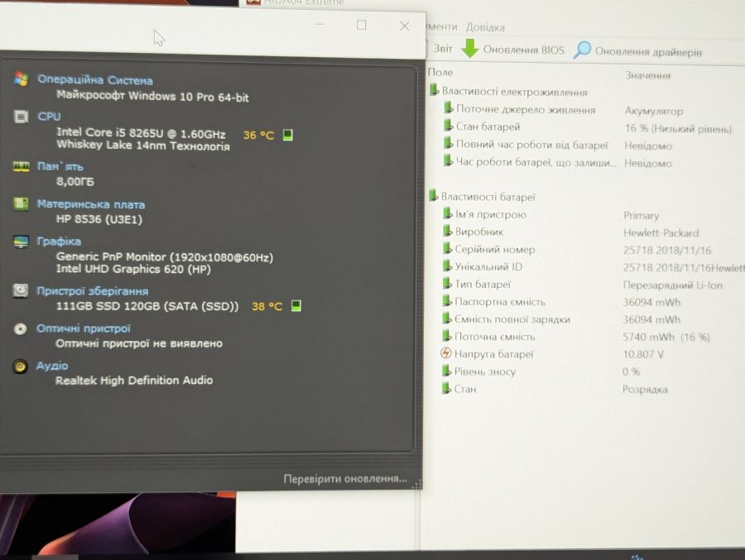Open the CPU section link
Screen dimensions: 745x560
49,117
